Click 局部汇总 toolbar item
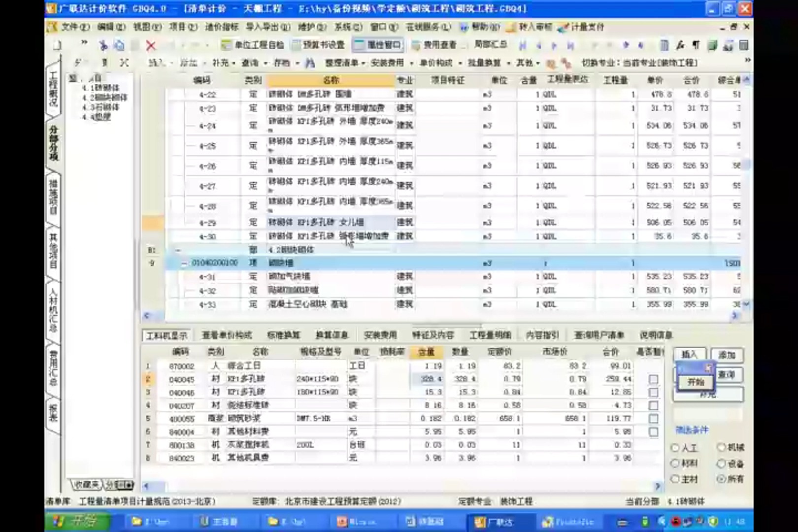Viewport: 798px width, 532px height. tap(491, 45)
